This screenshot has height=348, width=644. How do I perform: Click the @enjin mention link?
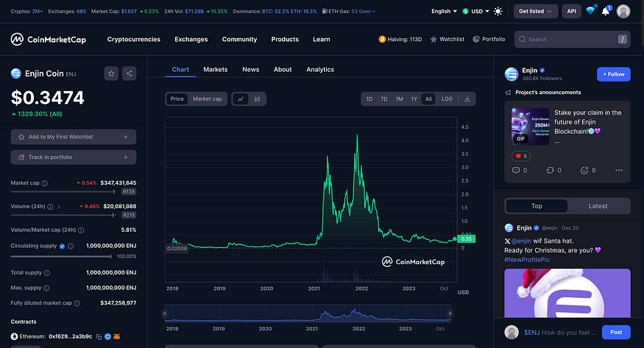(x=521, y=241)
